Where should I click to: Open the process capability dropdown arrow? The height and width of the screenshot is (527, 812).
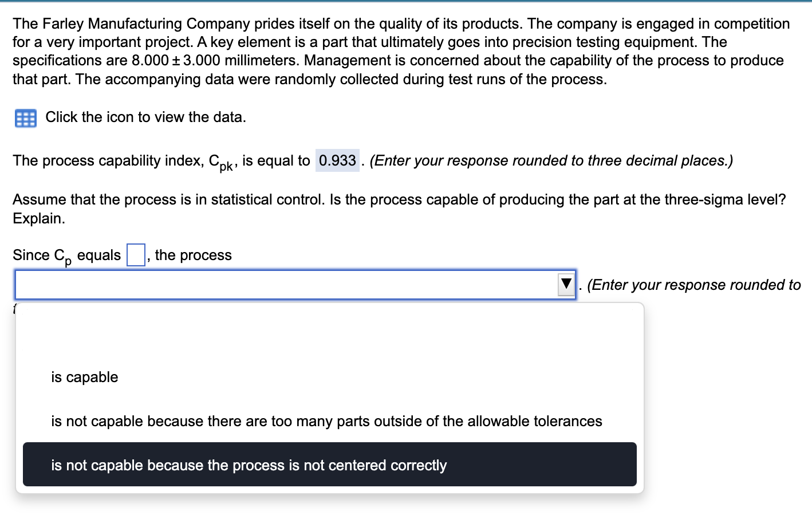point(566,284)
